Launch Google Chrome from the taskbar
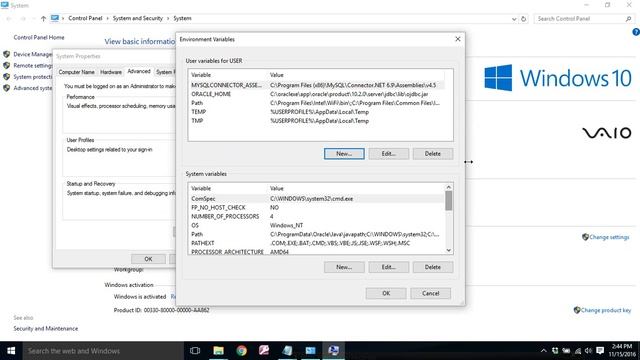Screen dimensions: 640x360 241,351
